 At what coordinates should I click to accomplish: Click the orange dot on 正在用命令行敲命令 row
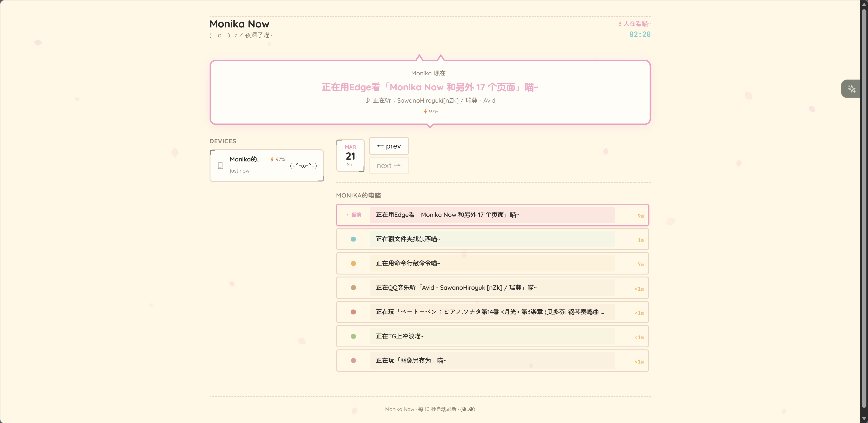coord(353,263)
